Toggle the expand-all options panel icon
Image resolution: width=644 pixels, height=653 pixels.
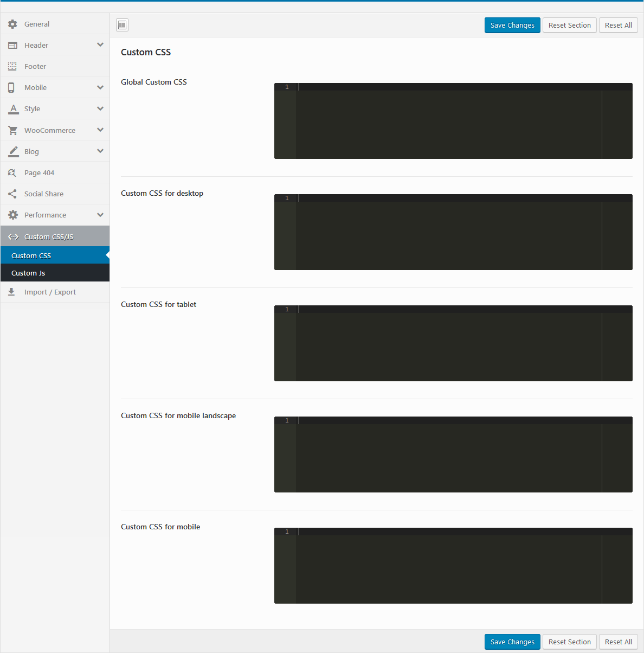[123, 25]
